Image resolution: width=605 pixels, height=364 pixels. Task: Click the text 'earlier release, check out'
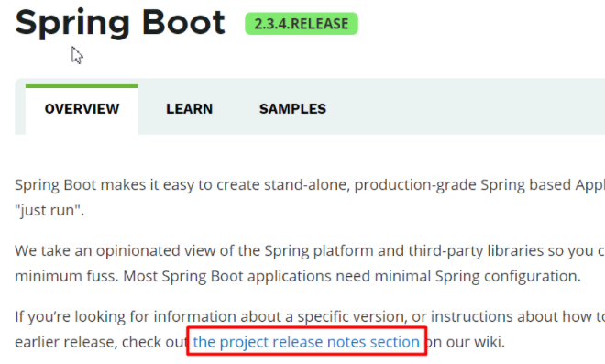pos(103,342)
